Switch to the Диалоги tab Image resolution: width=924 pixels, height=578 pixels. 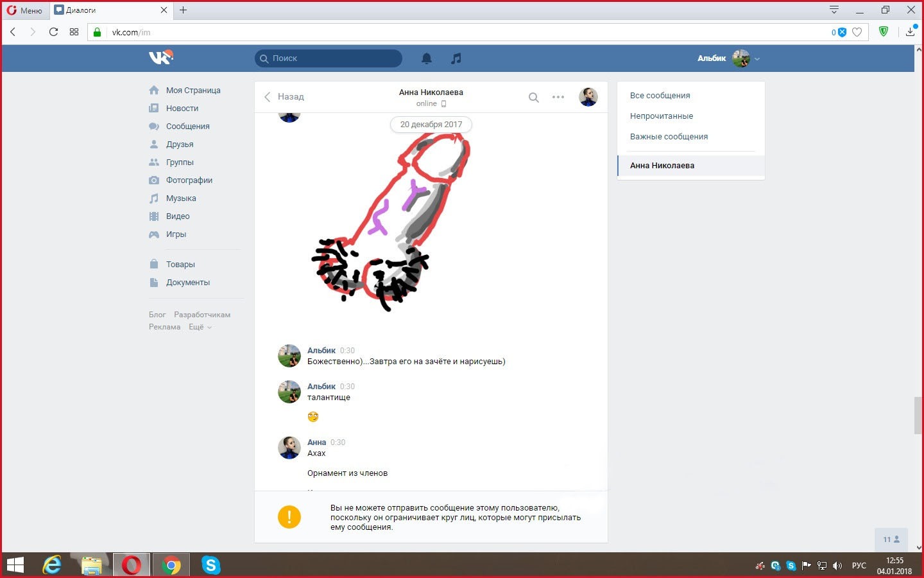tap(110, 10)
